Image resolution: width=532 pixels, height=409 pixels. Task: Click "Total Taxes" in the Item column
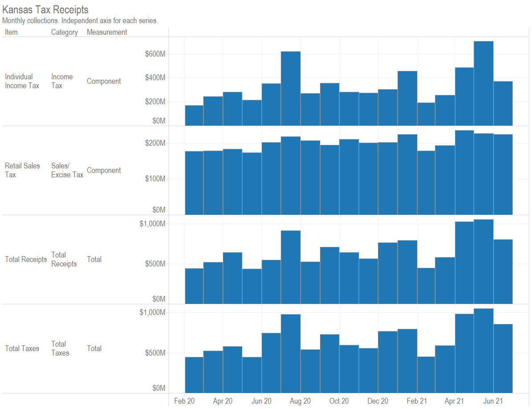[22, 348]
